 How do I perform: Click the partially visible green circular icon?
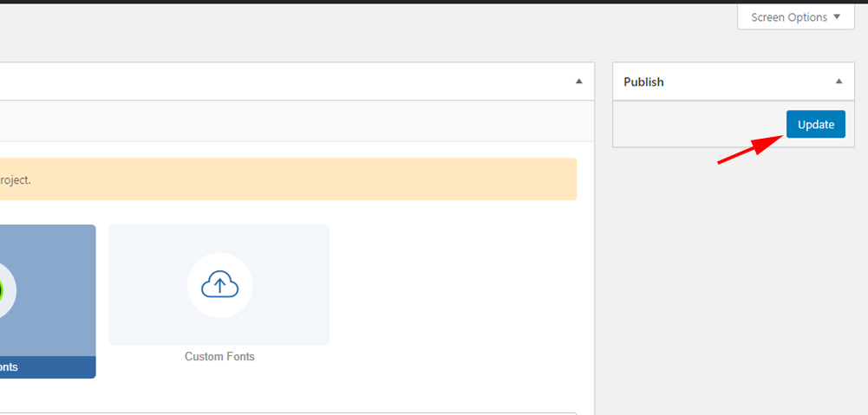click(2, 290)
